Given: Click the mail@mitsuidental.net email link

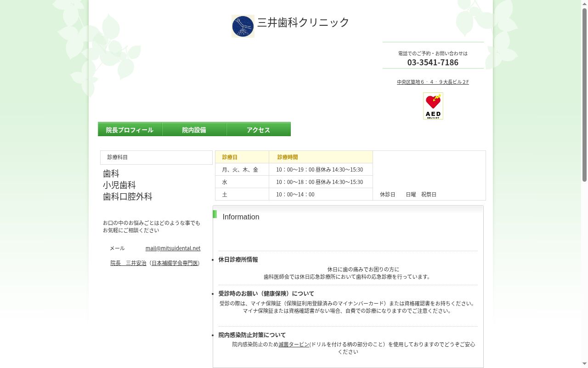Looking at the screenshot, I should [x=173, y=248].
